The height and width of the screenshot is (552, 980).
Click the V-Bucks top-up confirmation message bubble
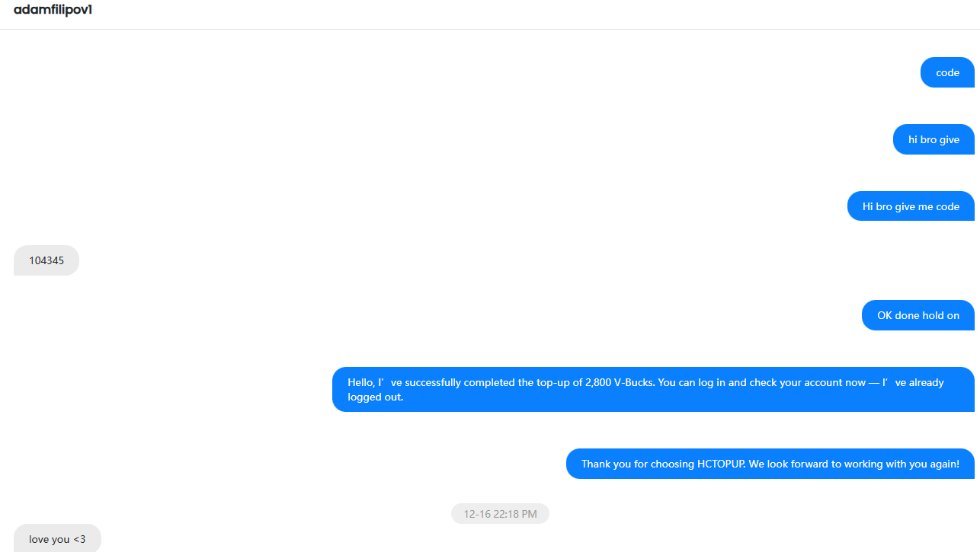pyautogui.click(x=653, y=389)
